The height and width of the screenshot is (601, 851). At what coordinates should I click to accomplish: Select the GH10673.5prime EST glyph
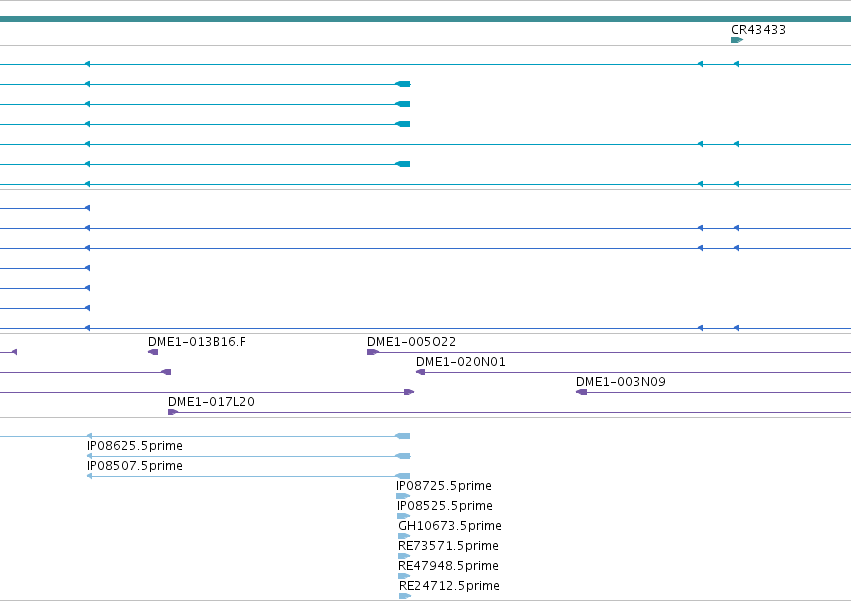(x=404, y=536)
